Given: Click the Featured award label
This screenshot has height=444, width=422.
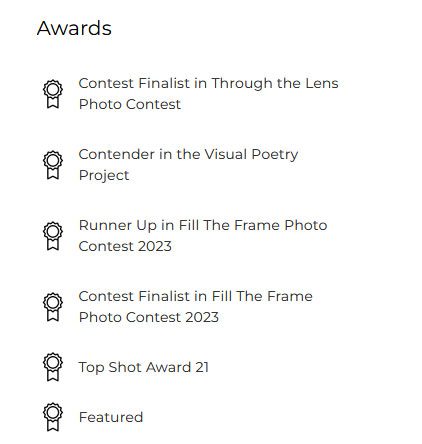Looking at the screenshot, I should (x=111, y=417).
